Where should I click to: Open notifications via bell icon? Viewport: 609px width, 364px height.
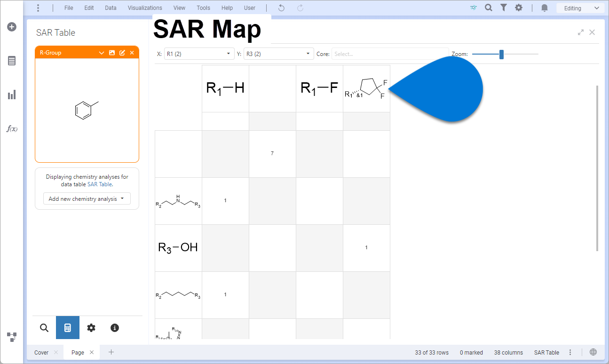coord(544,8)
